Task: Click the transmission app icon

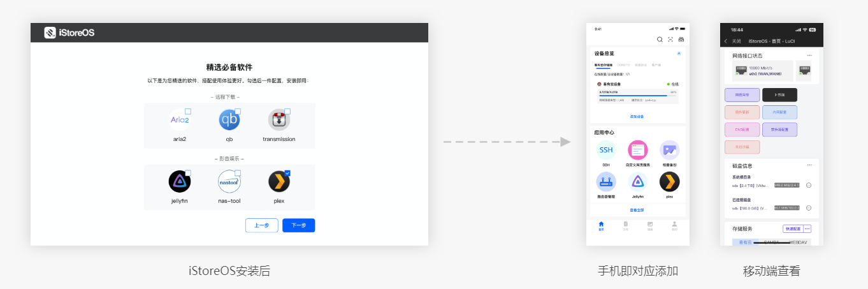Action: click(279, 120)
